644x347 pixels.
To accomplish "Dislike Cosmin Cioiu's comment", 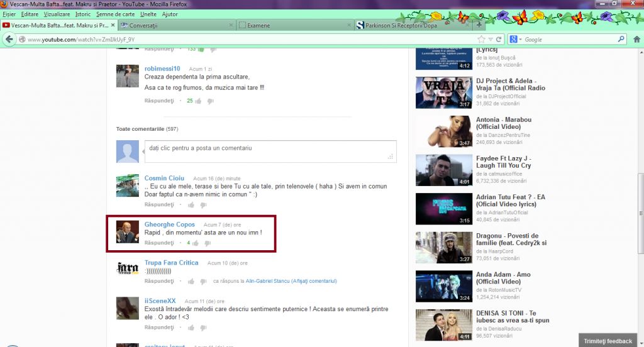I will click(x=203, y=204).
